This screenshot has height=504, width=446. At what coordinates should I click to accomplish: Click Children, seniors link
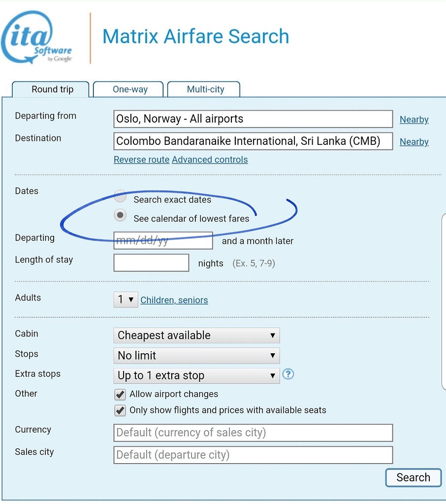pyautogui.click(x=174, y=300)
